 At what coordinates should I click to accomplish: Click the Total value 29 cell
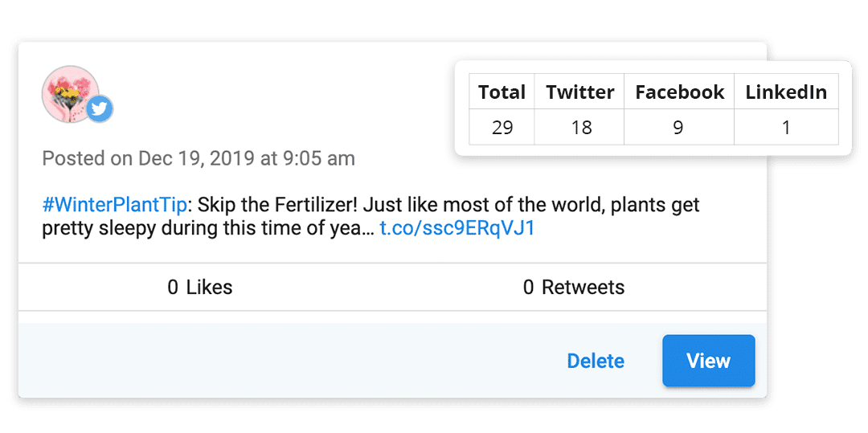(x=502, y=127)
